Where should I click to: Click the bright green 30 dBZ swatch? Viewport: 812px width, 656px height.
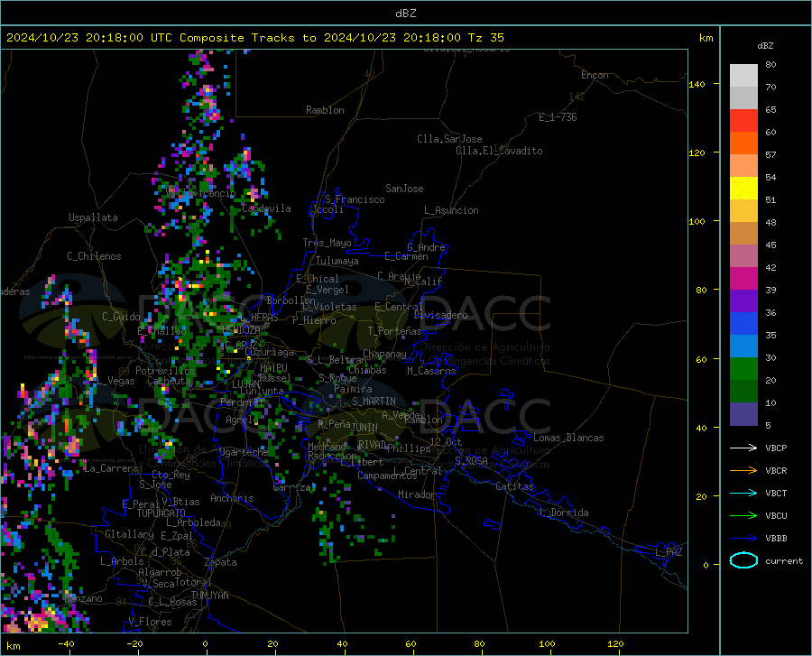(743, 369)
